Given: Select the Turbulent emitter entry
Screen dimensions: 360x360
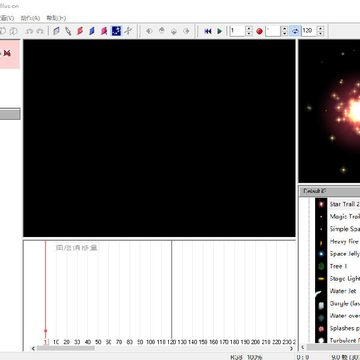Looking at the screenshot, I should coord(345,340).
